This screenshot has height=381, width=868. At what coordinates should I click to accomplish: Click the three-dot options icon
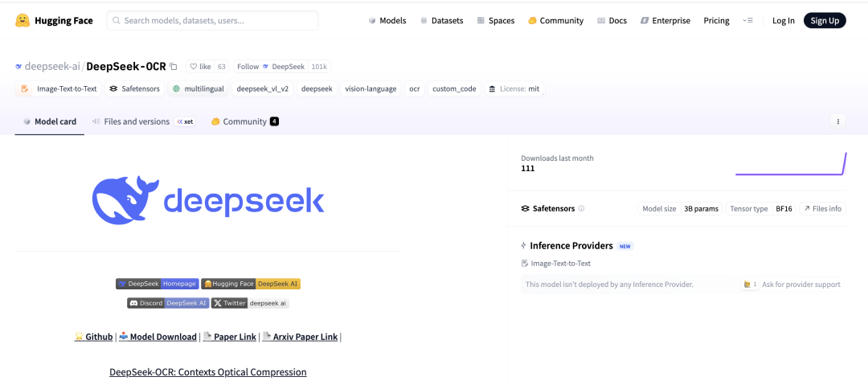coord(838,121)
